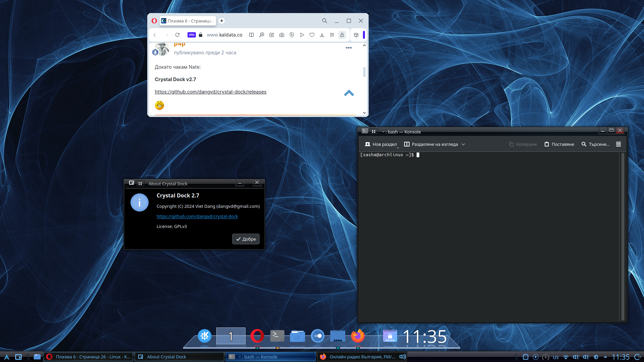The height and width of the screenshot is (362, 644).
Task: Click the scroll-down arrow of the page
Action: point(365,113)
